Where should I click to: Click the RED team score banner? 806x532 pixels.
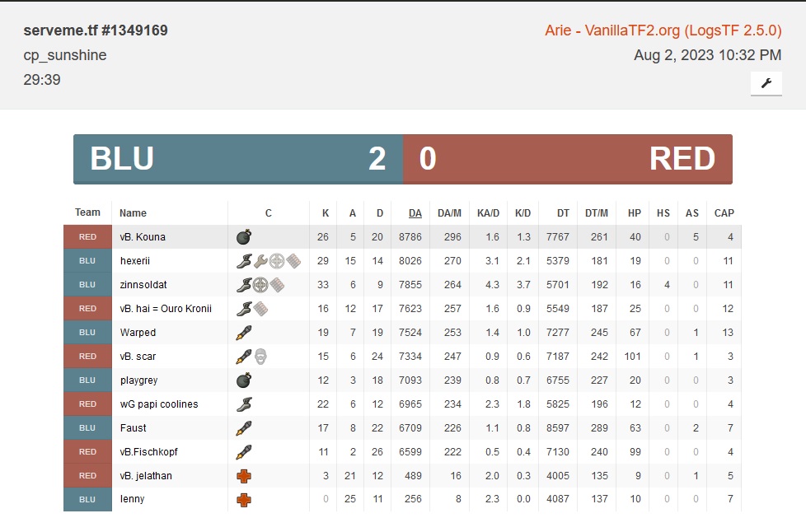point(568,159)
